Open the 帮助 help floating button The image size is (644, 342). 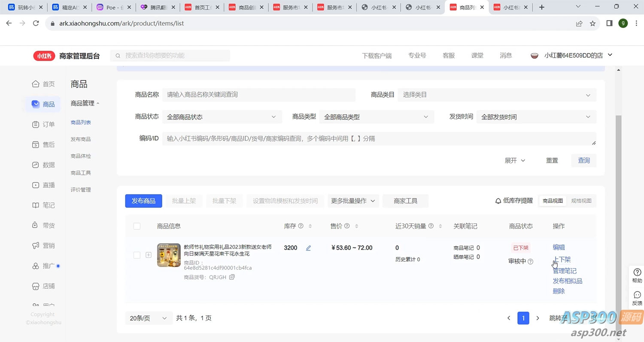(x=637, y=275)
